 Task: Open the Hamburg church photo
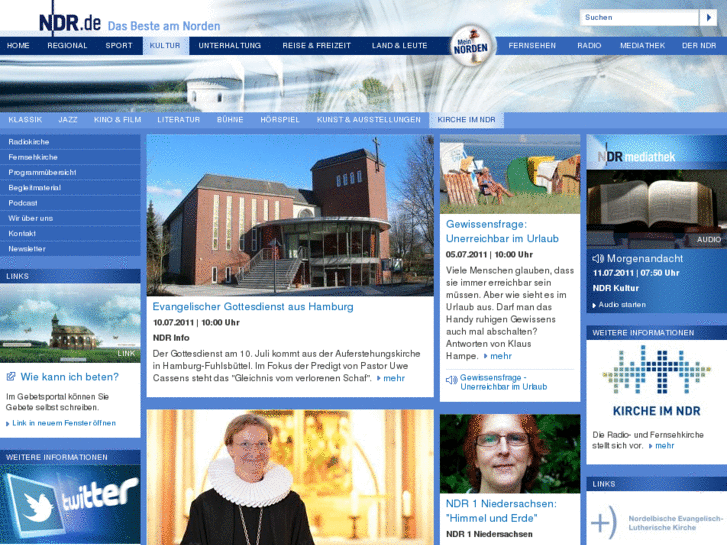(290, 215)
